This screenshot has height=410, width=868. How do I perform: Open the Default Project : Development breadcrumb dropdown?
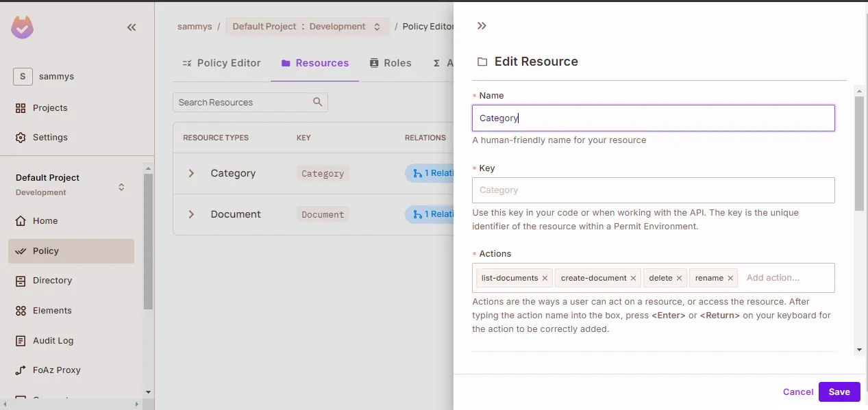(306, 27)
